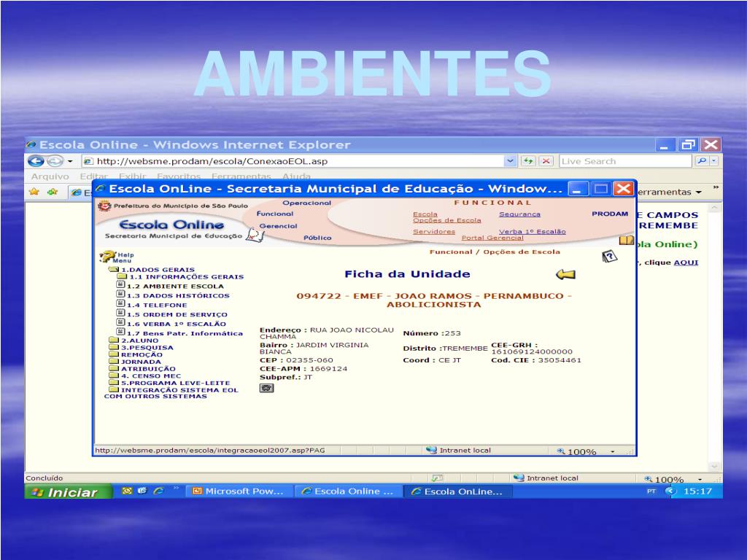The image size is (747, 560).
Task: Click the first quick launch icon beside Iniciar
Action: coord(127,491)
